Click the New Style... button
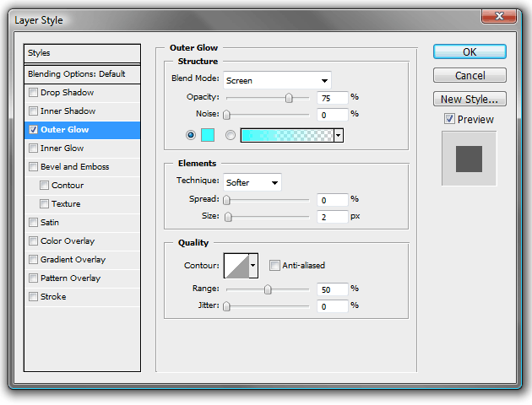This screenshot has height=405, width=532. (x=470, y=99)
